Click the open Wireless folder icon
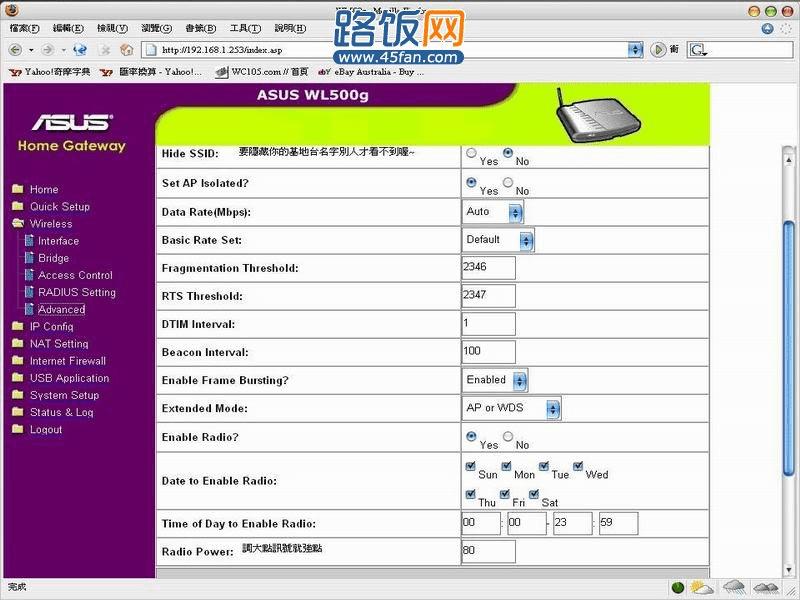 18,223
